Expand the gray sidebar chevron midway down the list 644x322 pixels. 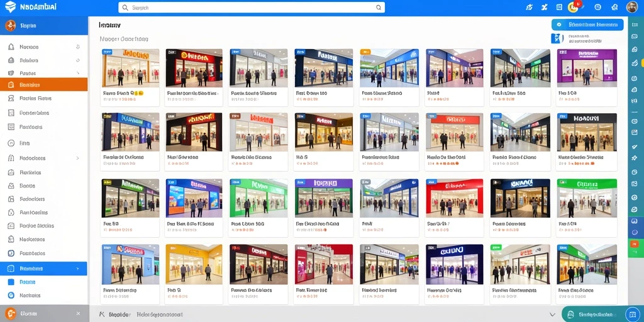[78, 158]
